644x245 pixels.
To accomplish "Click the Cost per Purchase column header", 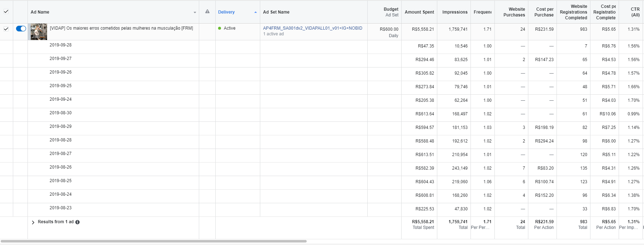I will coord(544,12).
